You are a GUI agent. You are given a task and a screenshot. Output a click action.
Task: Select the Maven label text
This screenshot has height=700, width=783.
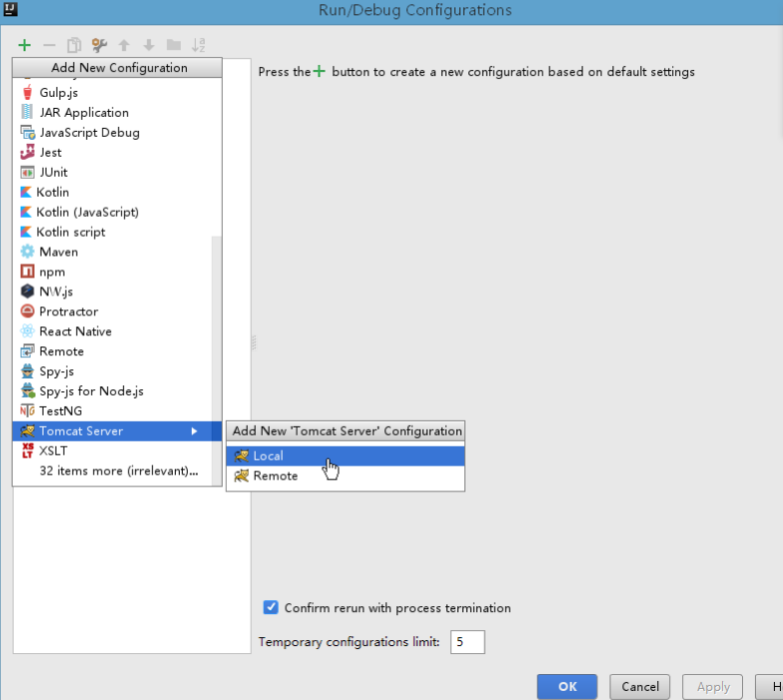58,252
